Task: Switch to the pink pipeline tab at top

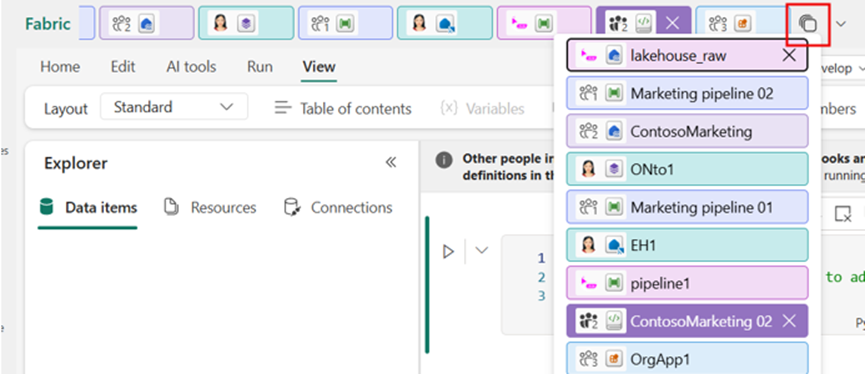Action: tap(544, 23)
